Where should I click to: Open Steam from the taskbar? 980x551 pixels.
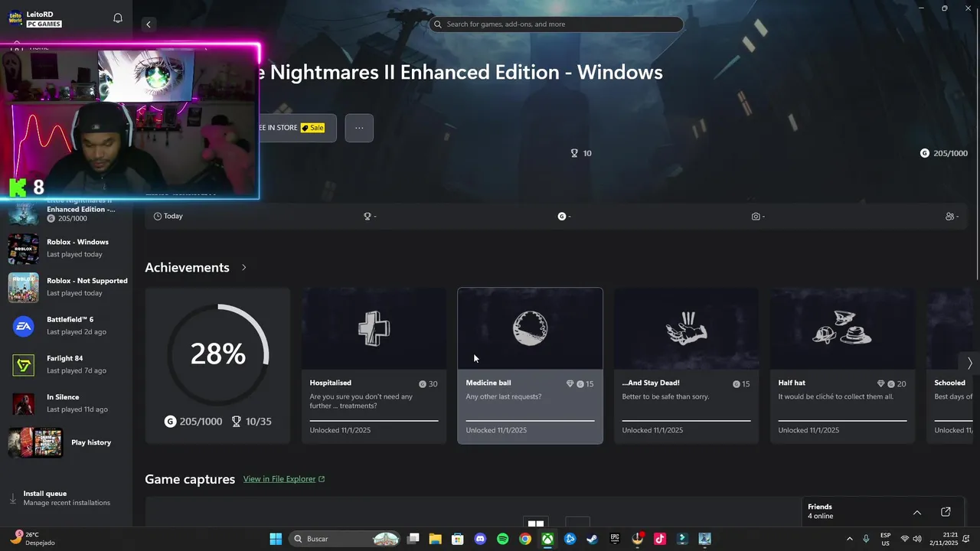point(592,539)
